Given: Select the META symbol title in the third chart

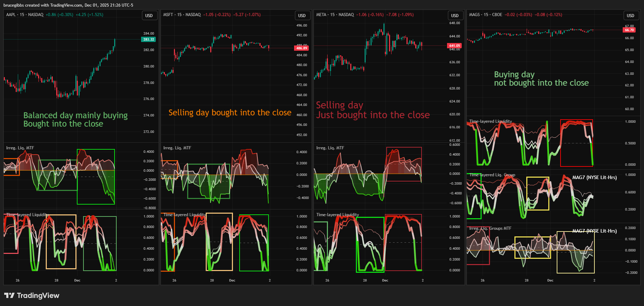Looking at the screenshot, I should click(321, 15).
